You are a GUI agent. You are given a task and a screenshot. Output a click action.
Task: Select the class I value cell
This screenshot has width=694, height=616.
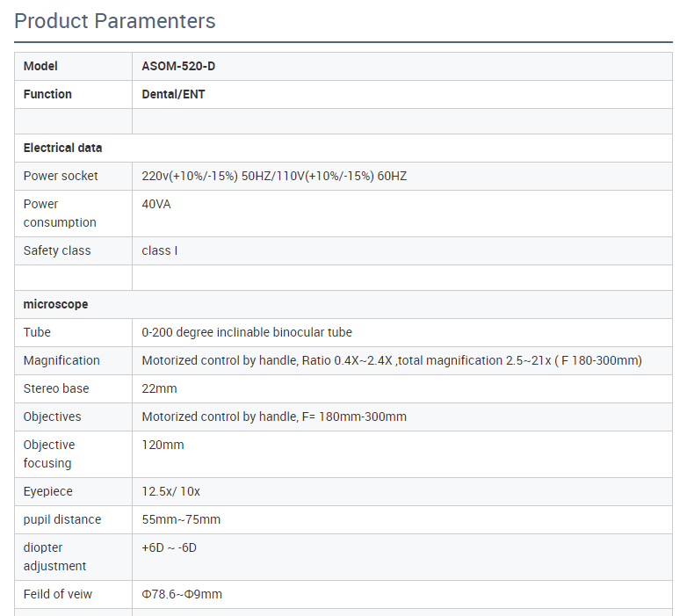point(401,250)
